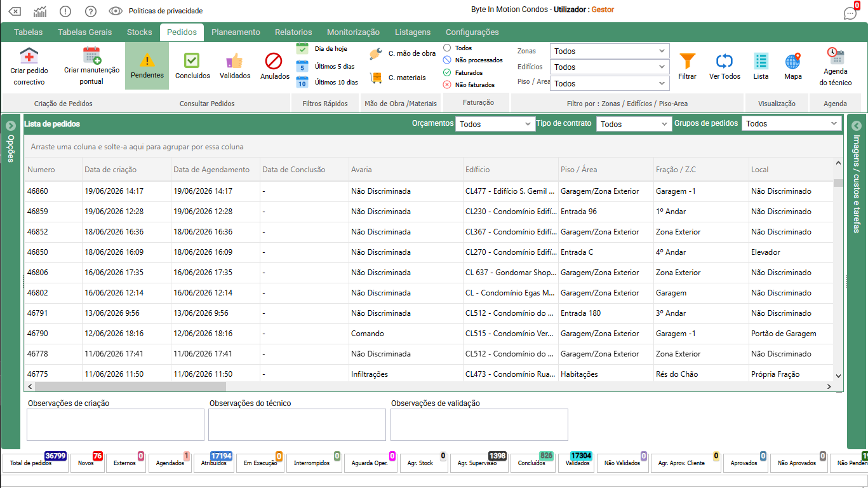Click in Observações do técnico text box
The width and height of the screenshot is (868, 488).
point(297,424)
